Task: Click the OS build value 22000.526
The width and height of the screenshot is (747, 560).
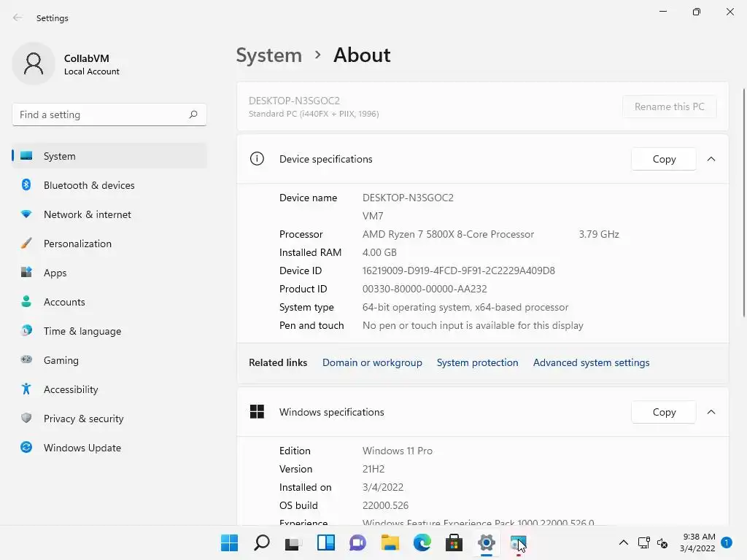Action: click(x=385, y=505)
